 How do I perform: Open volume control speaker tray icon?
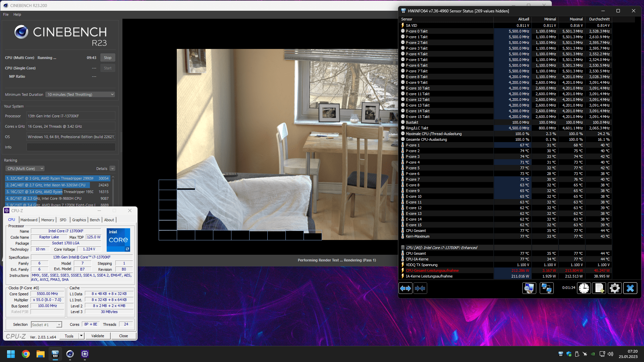[x=610, y=354]
